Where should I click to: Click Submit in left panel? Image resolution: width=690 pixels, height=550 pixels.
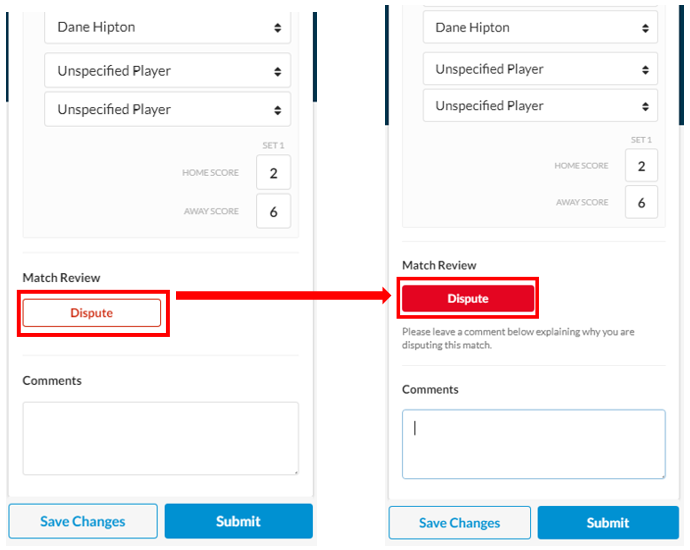pyautogui.click(x=239, y=521)
